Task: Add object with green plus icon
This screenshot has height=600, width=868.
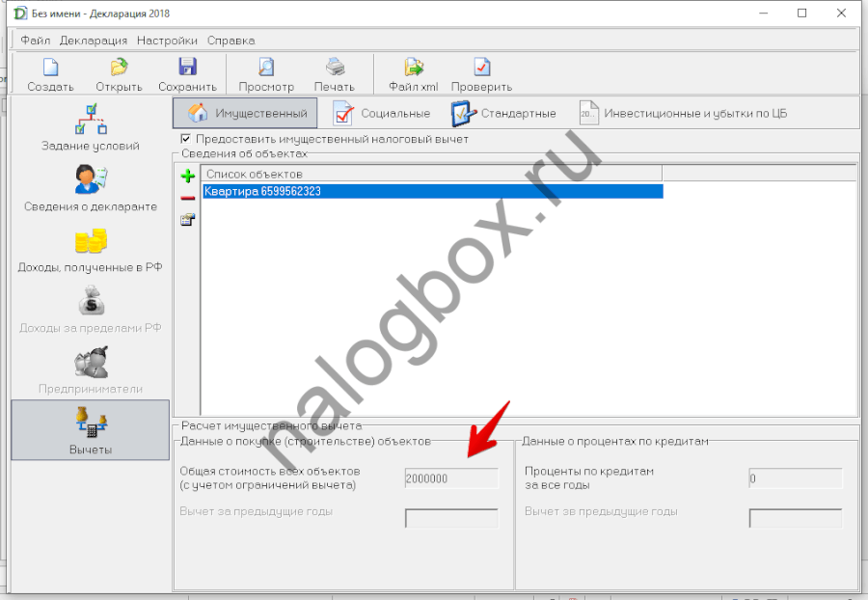Action: pyautogui.click(x=188, y=177)
